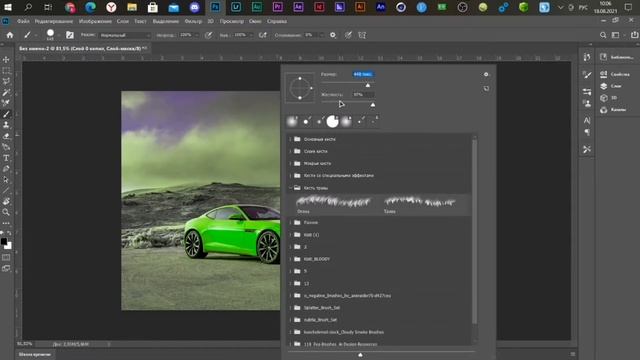
Task: Select the first grass brush stroke preset
Action: point(334,204)
